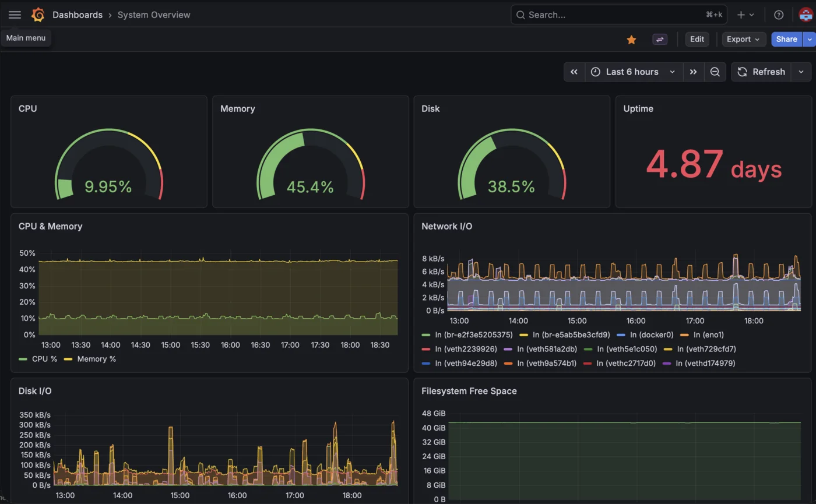Click the Disk I/O panel title

pyautogui.click(x=35, y=391)
